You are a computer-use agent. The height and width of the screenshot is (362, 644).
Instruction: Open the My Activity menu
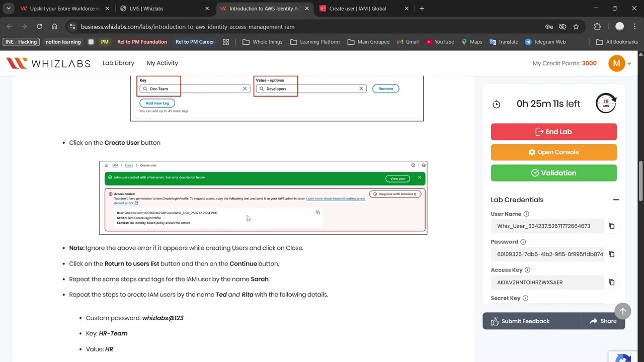point(163,63)
